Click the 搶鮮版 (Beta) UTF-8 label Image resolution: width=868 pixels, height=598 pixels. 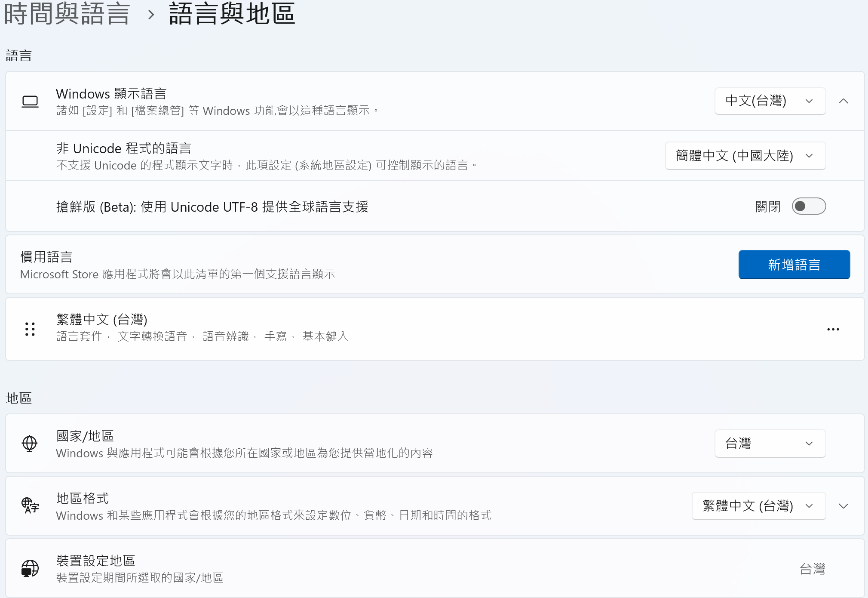212,207
